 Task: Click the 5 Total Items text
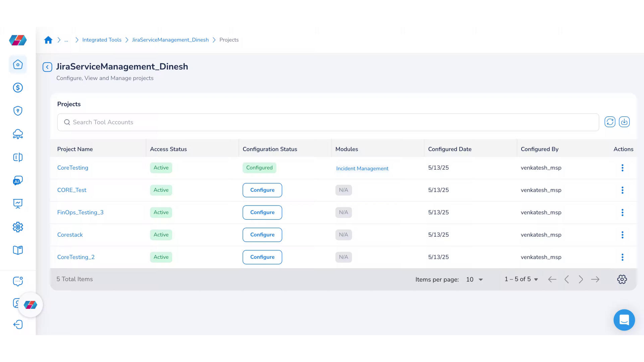pos(74,279)
